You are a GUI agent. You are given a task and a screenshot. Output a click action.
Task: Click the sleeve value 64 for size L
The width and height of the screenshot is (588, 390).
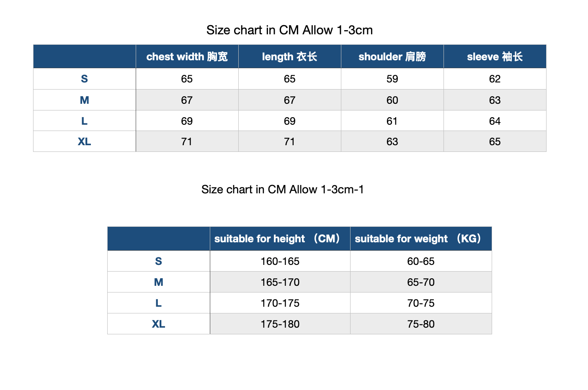click(495, 121)
